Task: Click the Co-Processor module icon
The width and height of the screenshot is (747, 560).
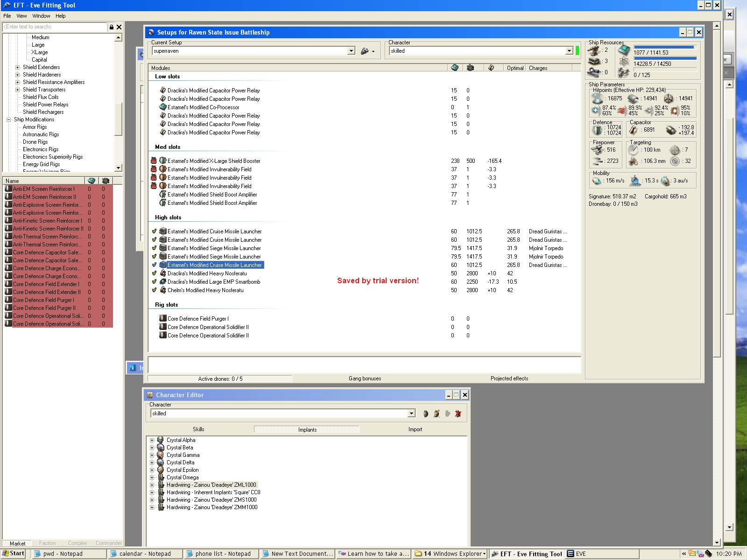Action: (x=163, y=107)
